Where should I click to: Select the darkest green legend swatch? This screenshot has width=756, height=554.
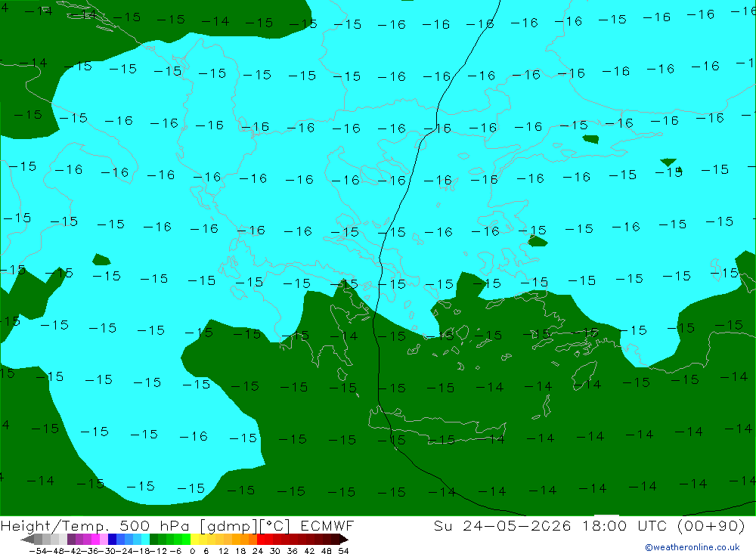(153, 539)
